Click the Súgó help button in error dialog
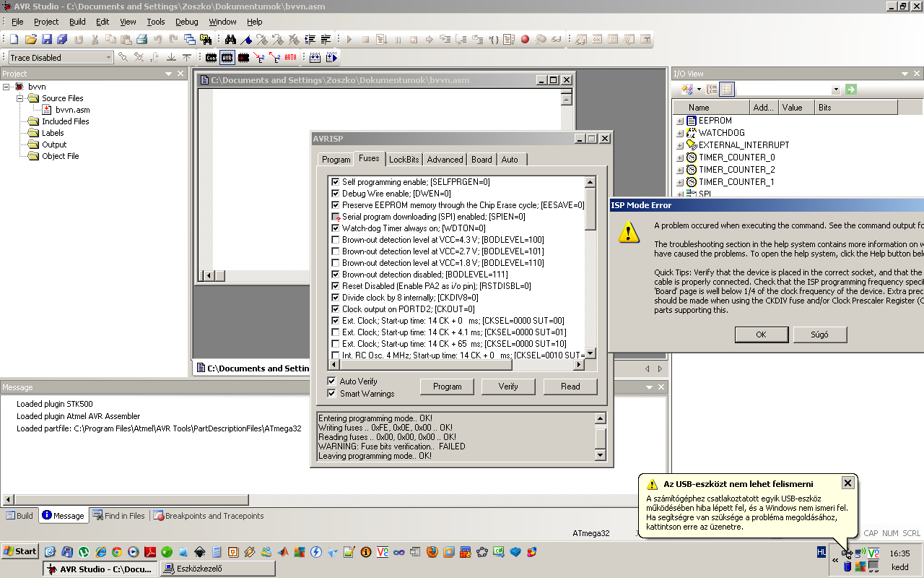924x578 pixels. point(820,335)
